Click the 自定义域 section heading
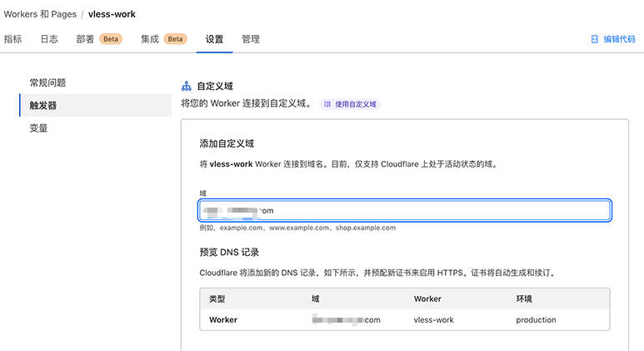 tap(215, 86)
